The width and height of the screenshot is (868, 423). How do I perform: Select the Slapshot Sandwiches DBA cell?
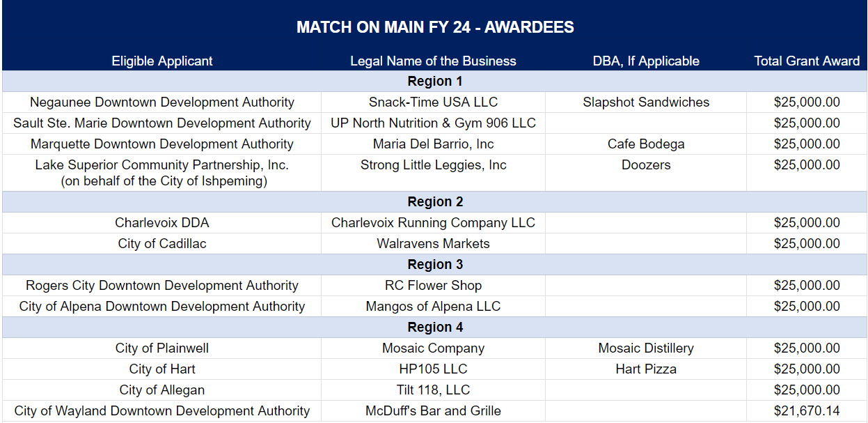pos(646,102)
